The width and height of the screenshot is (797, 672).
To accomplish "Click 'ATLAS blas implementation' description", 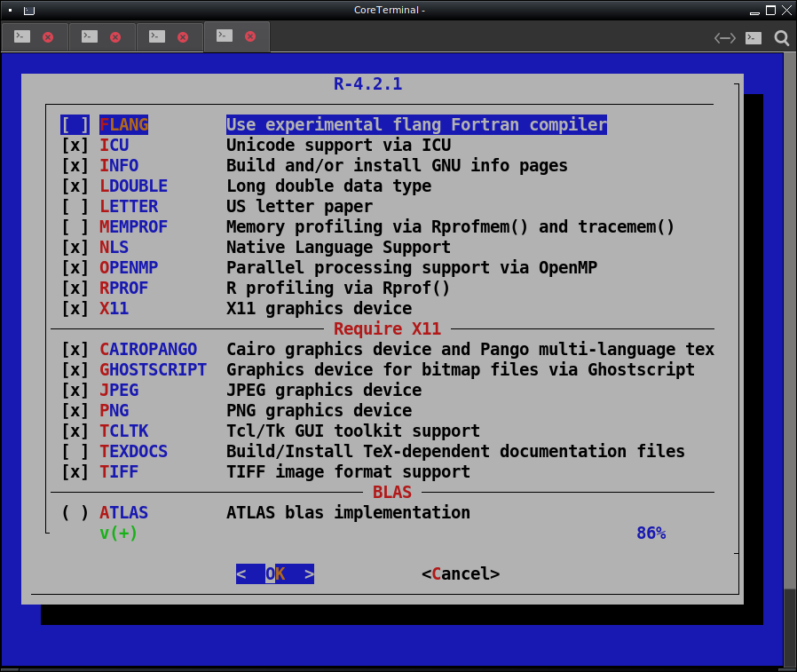I will point(348,512).
